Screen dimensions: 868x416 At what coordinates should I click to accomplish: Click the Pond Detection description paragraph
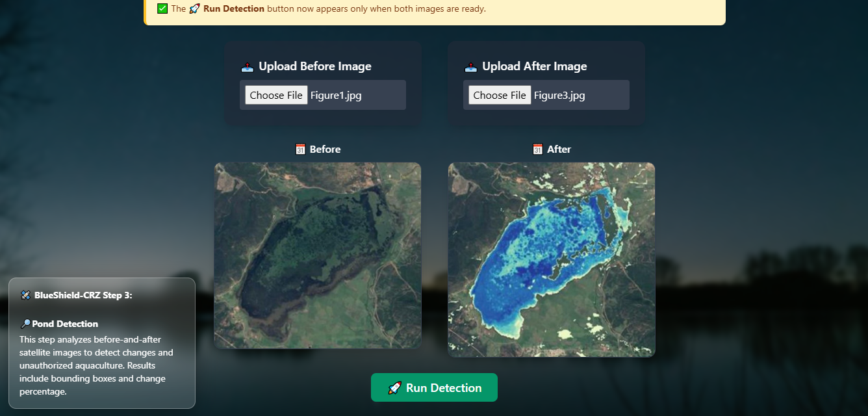(x=96, y=365)
